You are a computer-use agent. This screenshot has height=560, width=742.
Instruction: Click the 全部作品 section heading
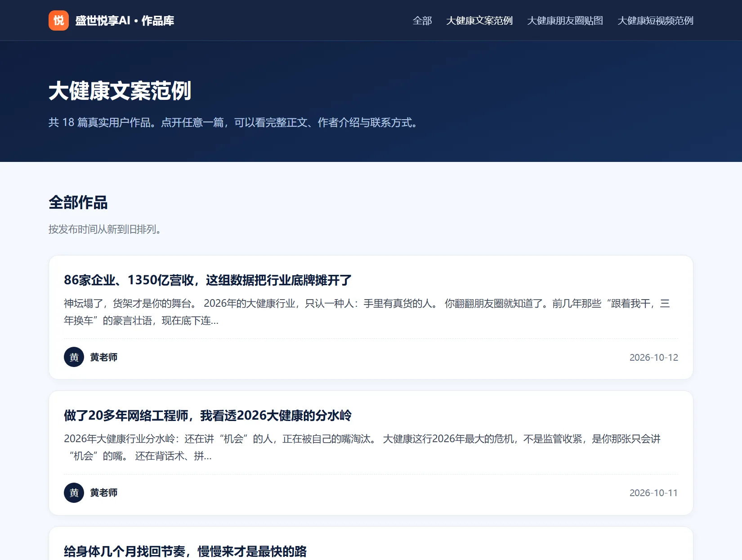click(x=78, y=202)
